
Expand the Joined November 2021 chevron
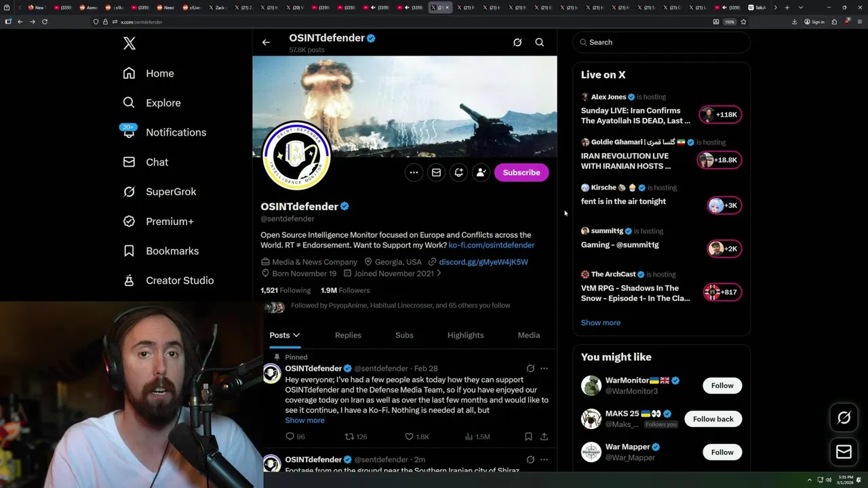pos(439,273)
